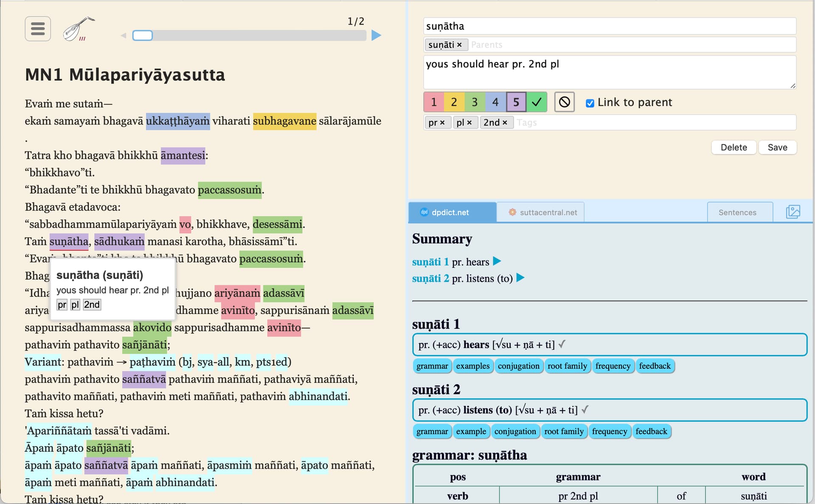Go to next page with the right arrow

point(376,35)
